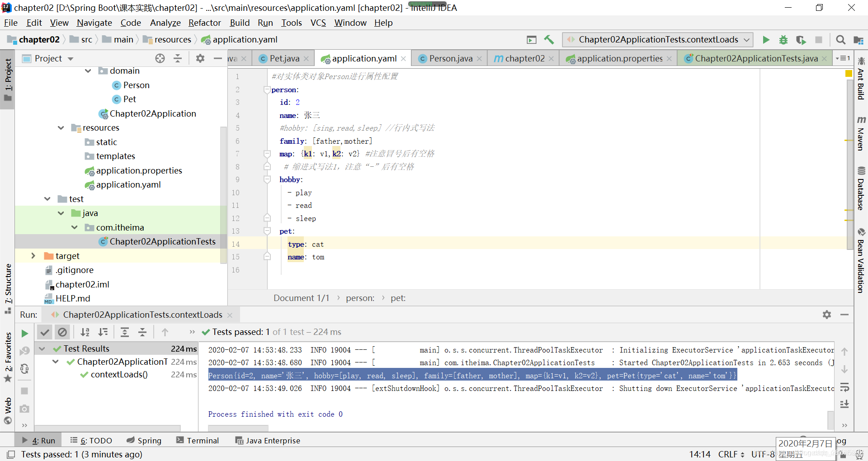Open the run configuration dropdown
Image resolution: width=868 pixels, height=461 pixels.
658,40
